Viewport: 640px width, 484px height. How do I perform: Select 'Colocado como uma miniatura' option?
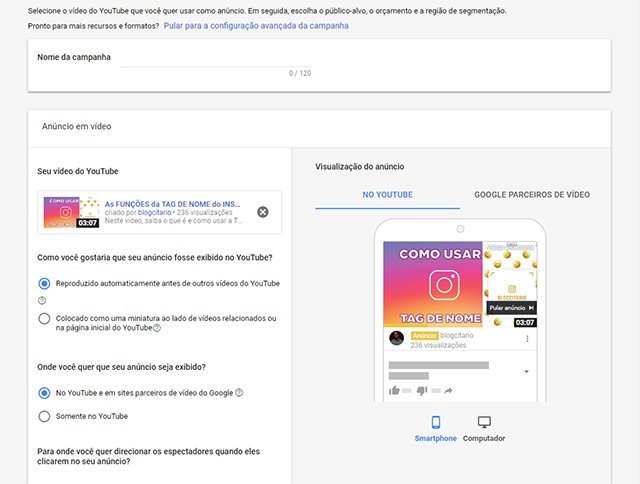point(44,318)
